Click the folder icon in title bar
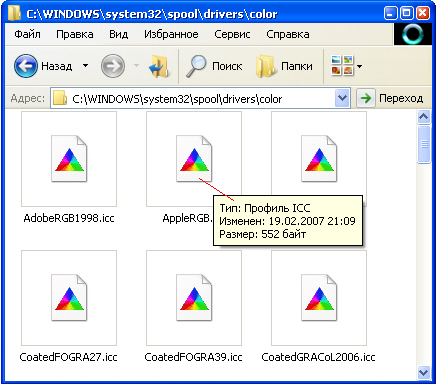Image resolution: width=439 pixels, height=386 pixels. point(14,13)
